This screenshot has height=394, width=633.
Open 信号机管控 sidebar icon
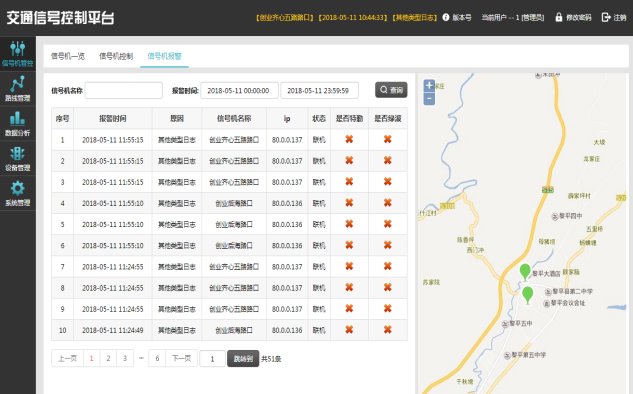tap(17, 49)
